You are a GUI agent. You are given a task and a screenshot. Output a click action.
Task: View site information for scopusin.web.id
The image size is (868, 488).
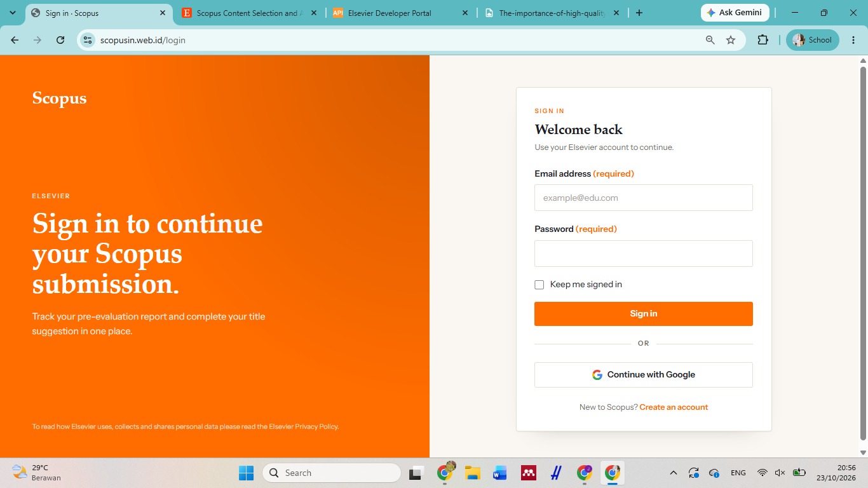pos(88,40)
